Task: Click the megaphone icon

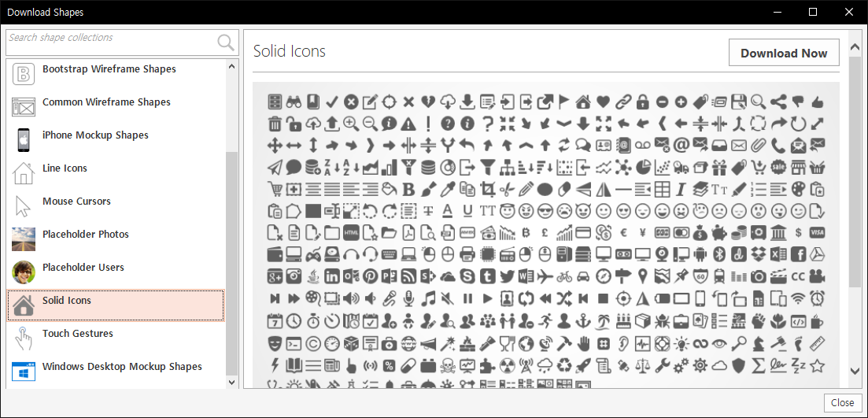Action: (x=428, y=343)
